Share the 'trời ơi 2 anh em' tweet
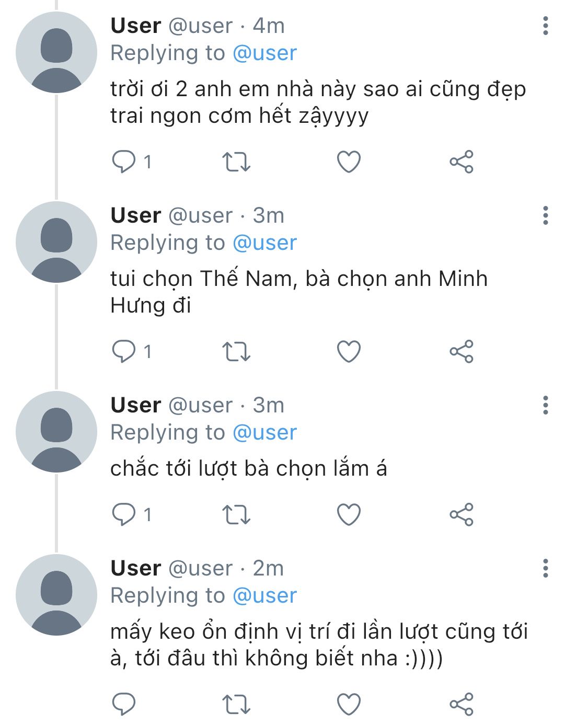This screenshot has height=725, width=588. tap(461, 162)
